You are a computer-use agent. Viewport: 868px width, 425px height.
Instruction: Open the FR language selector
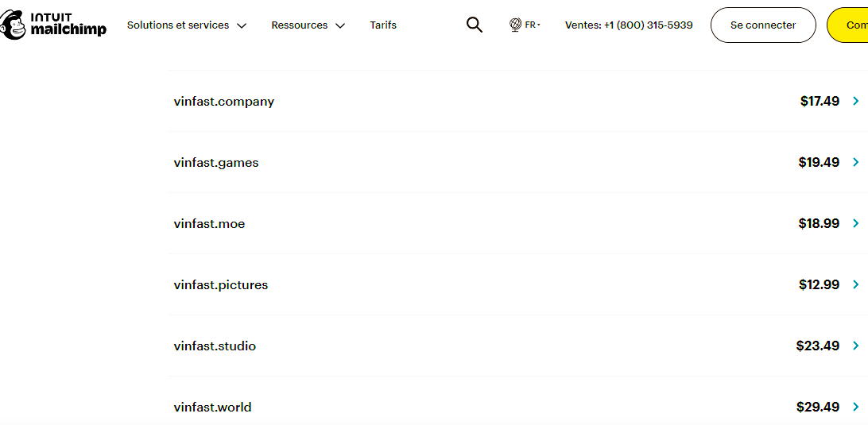[533, 25]
